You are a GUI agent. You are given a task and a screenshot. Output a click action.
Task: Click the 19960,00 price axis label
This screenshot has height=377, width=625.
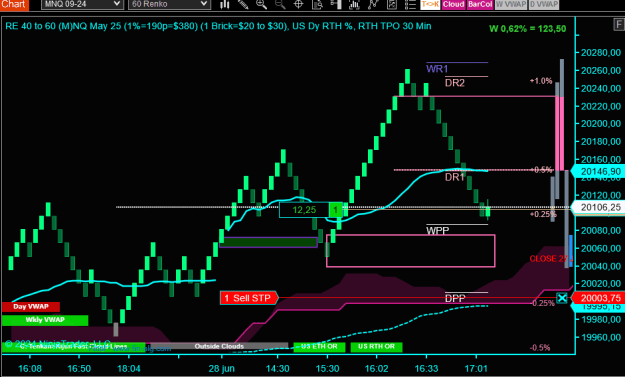[601, 337]
